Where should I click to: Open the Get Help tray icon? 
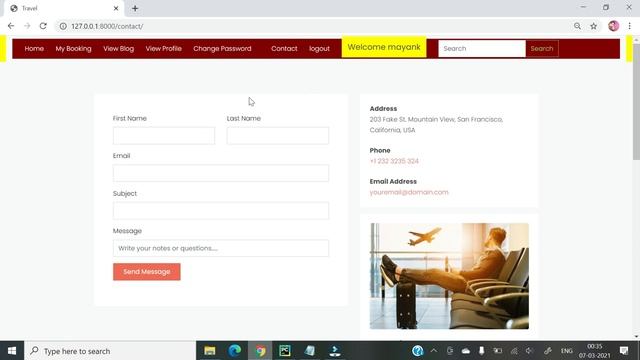point(418,351)
